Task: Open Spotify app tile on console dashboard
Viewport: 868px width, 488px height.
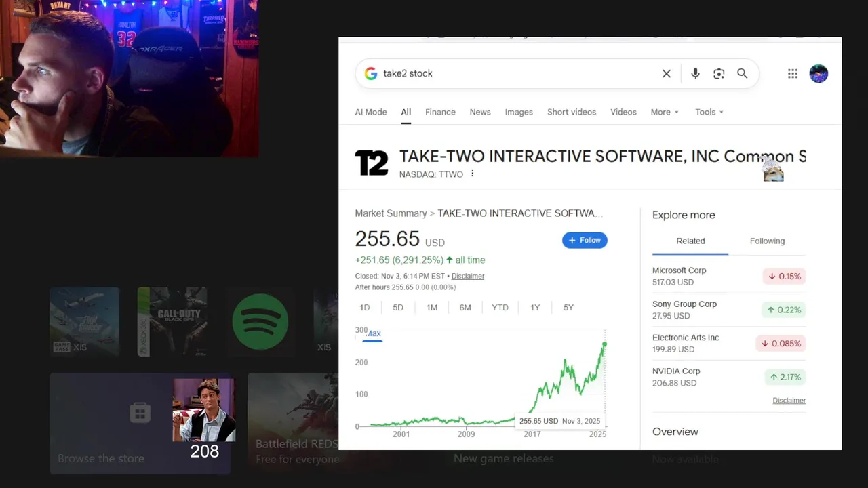Action: point(260,321)
